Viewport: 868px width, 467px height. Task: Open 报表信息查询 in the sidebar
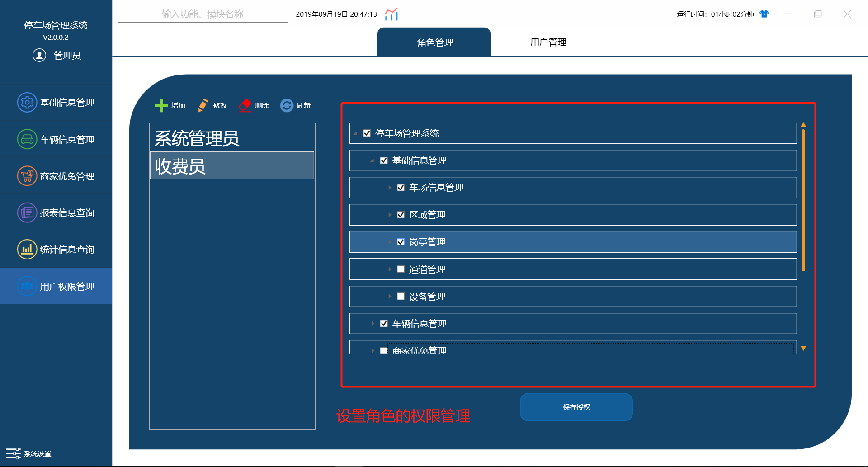click(x=56, y=212)
